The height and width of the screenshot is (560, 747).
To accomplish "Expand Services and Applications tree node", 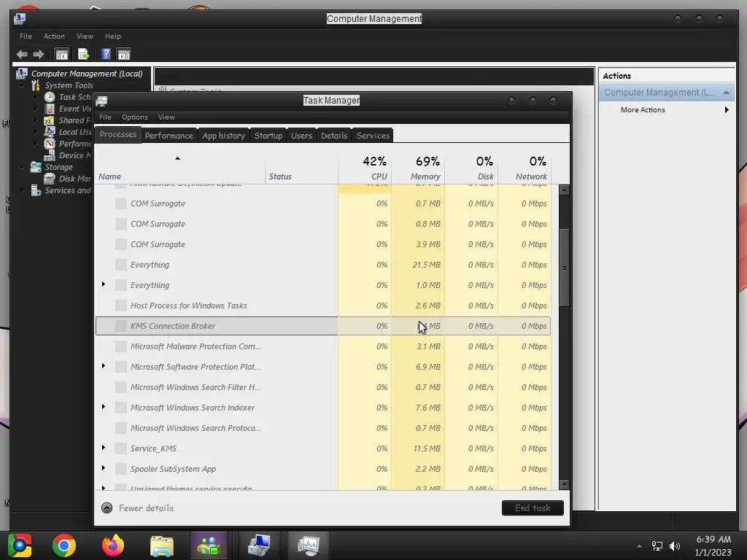I will coord(22,190).
